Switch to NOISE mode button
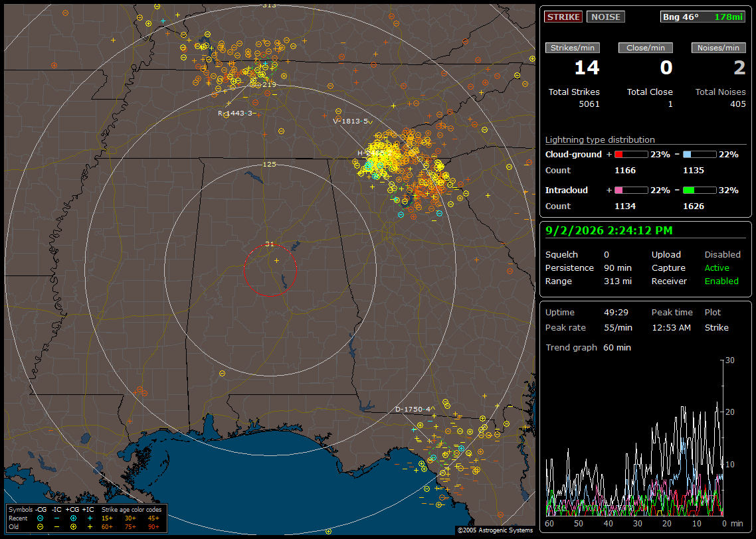 pos(606,17)
